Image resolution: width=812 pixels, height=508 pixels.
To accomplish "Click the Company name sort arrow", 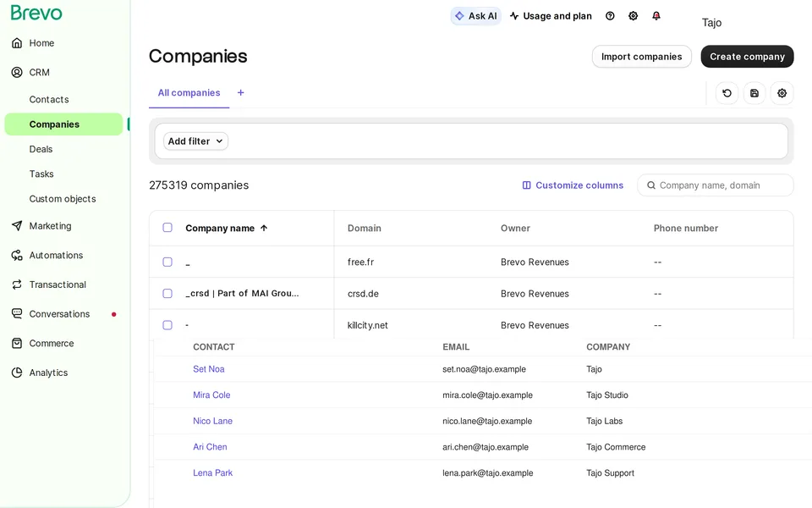I will pos(264,228).
